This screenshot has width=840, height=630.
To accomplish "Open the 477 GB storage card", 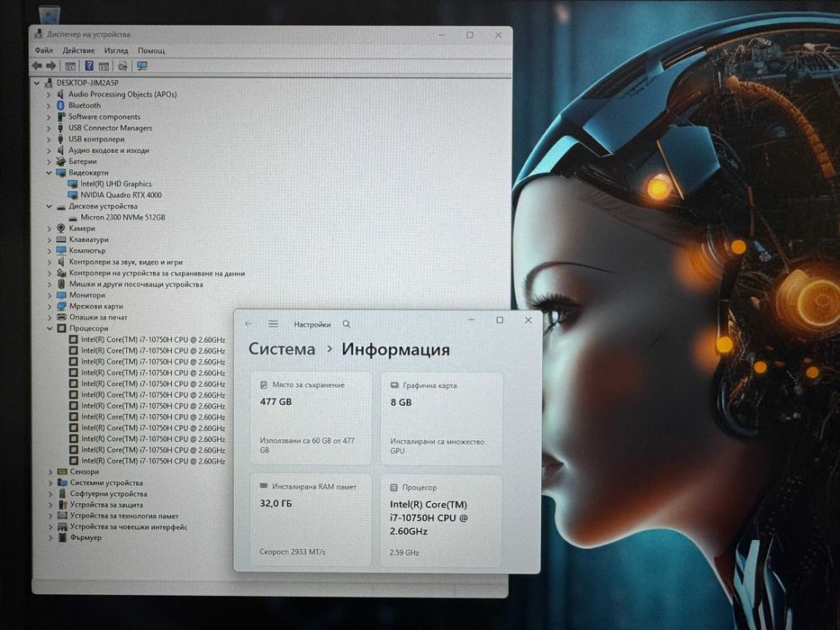I will (311, 418).
